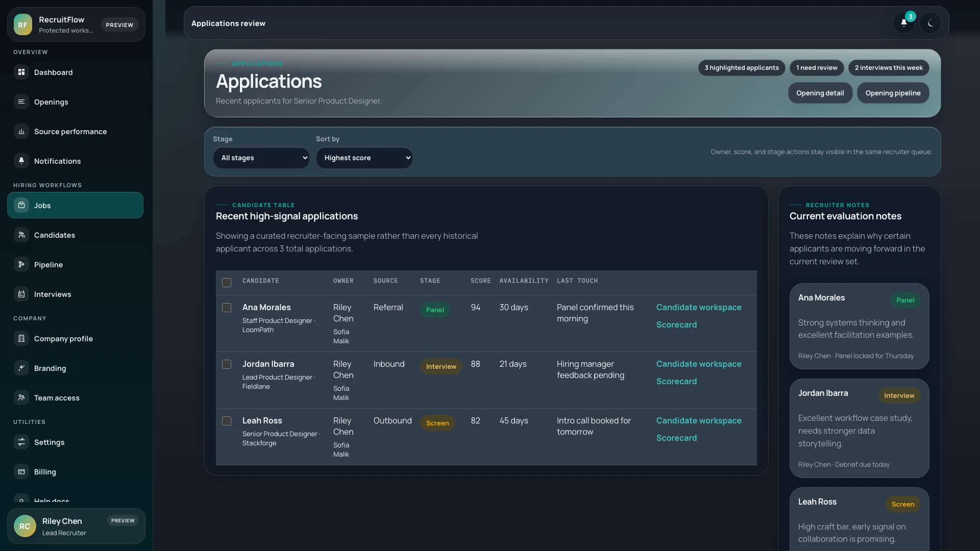This screenshot has height=551, width=980.
Task: Click the Billing card icon
Action: click(21, 471)
